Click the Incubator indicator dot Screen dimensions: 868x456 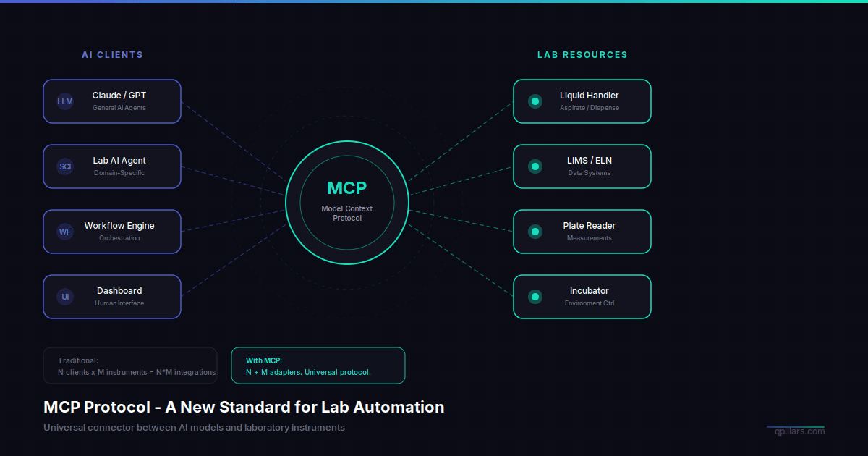[535, 297]
